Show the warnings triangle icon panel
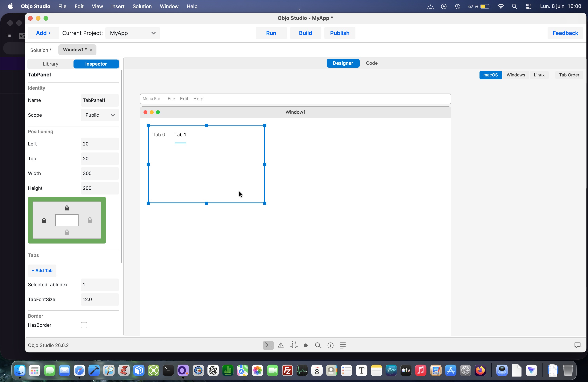The image size is (588, 382). pos(281,345)
